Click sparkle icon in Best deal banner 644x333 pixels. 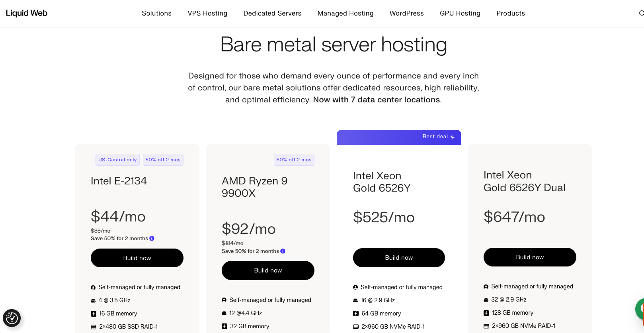pyautogui.click(x=453, y=137)
